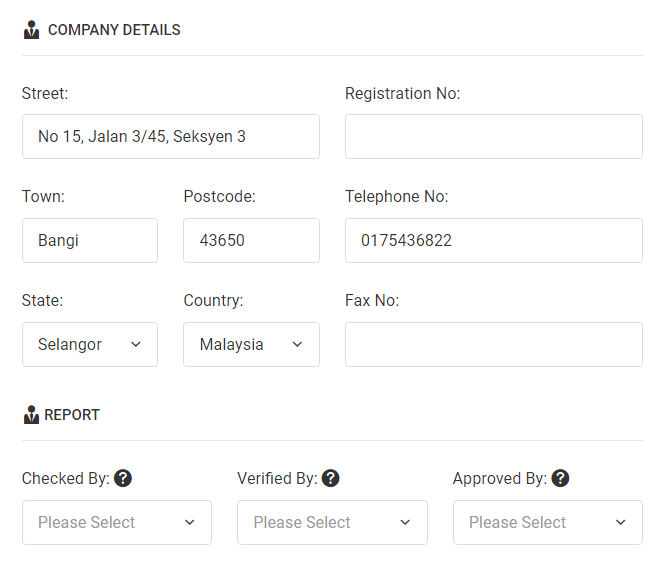Click the Report section person icon

pos(31,415)
